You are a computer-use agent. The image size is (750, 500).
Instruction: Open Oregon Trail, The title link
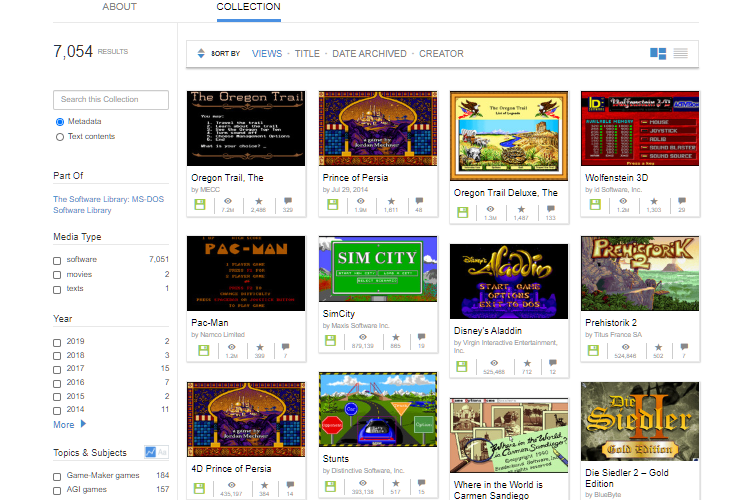click(x=227, y=178)
